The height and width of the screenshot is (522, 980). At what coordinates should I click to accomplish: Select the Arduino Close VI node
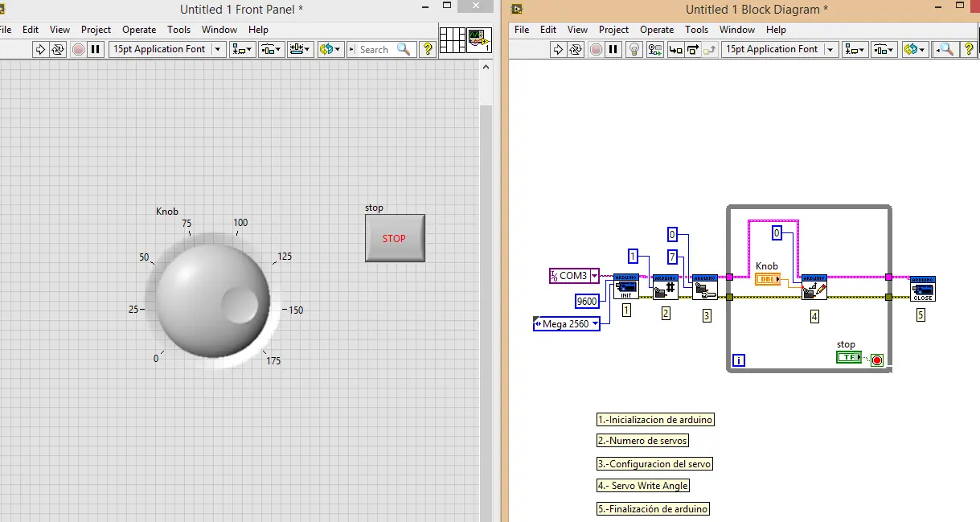922,289
